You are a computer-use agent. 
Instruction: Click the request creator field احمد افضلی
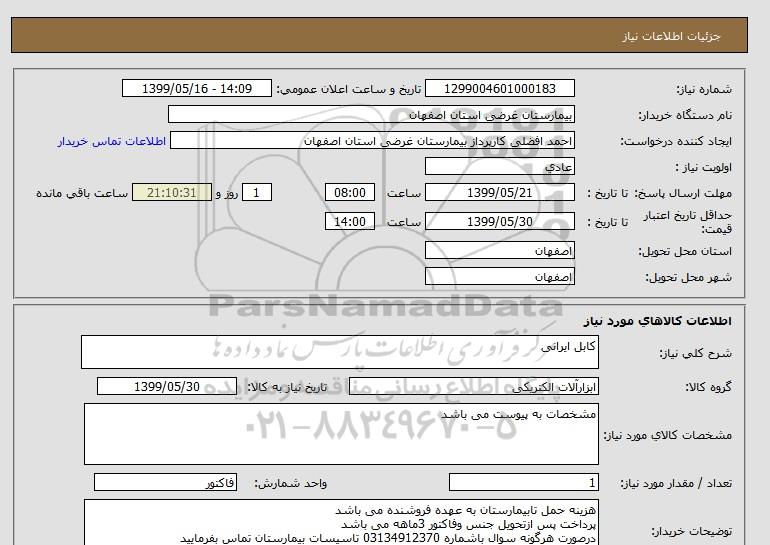click(x=372, y=141)
